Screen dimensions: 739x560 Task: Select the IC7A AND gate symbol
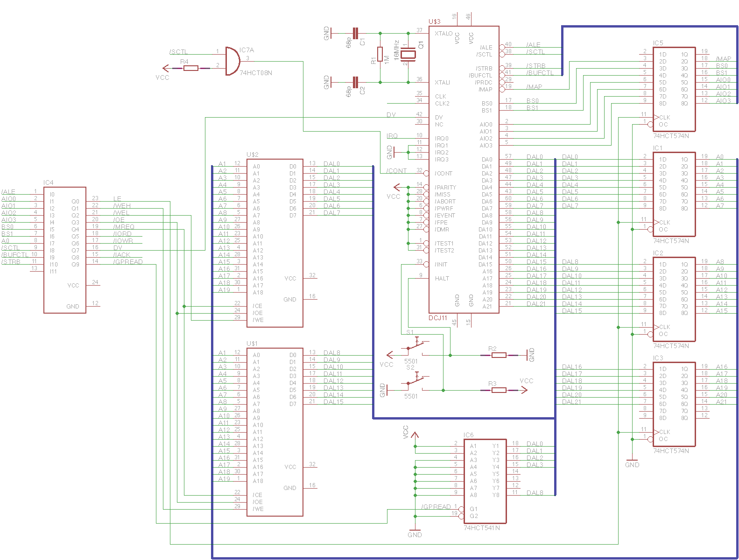(x=232, y=61)
